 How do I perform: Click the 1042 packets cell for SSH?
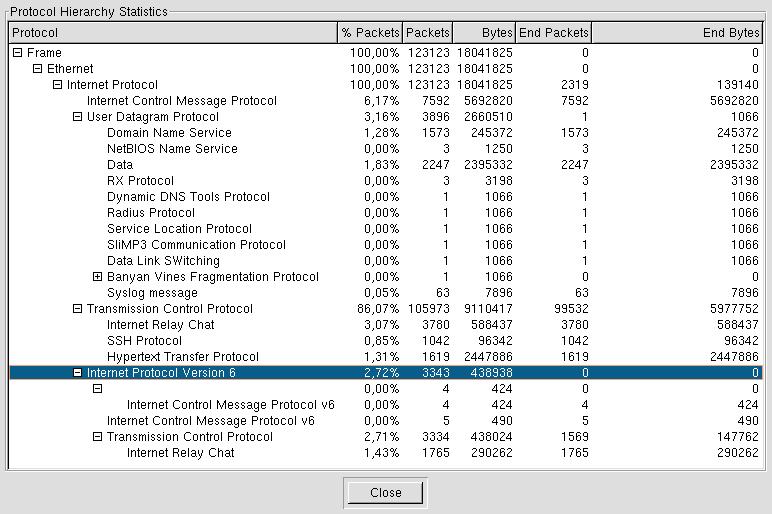pyautogui.click(x=436, y=341)
